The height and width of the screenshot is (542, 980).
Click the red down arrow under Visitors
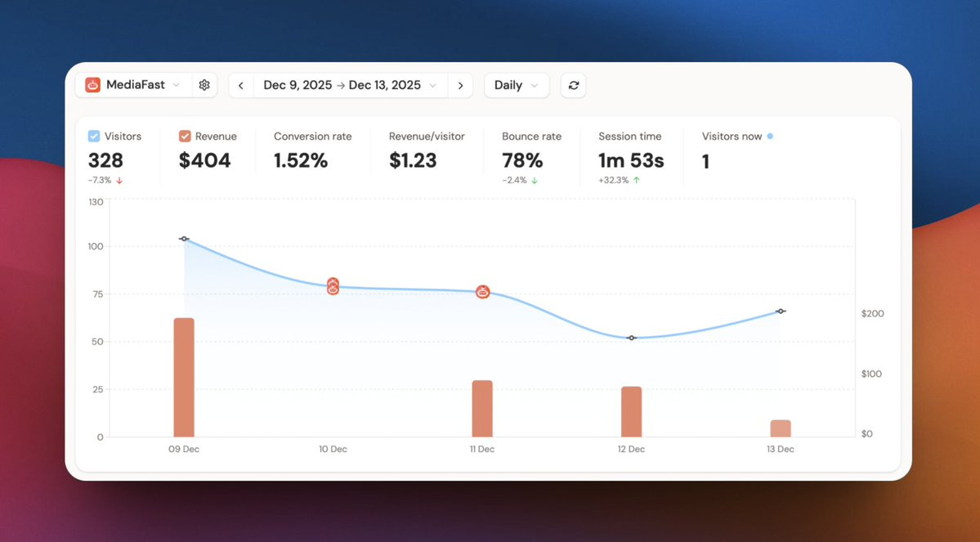coord(119,181)
